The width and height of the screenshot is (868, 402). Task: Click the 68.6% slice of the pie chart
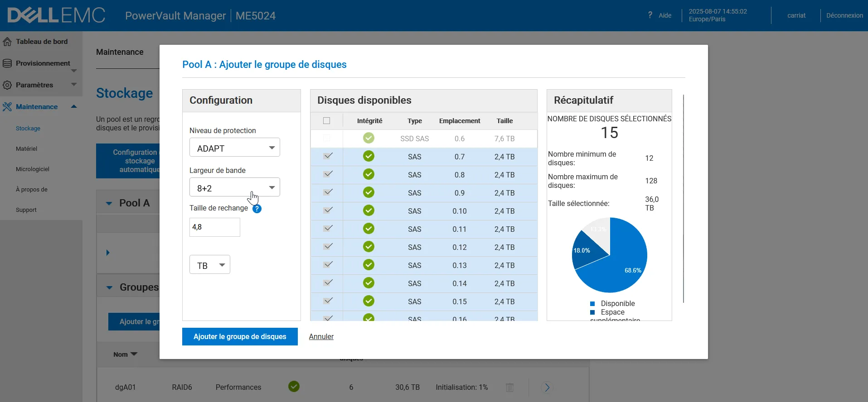click(626, 267)
